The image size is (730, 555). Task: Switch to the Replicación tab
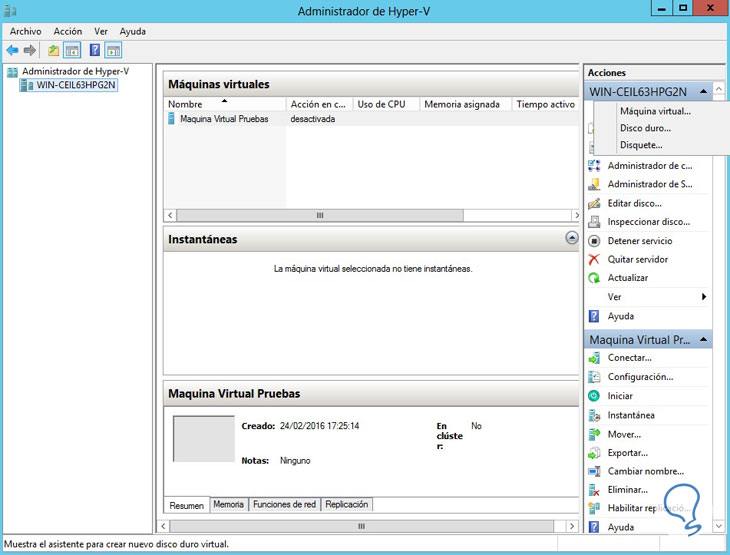346,504
